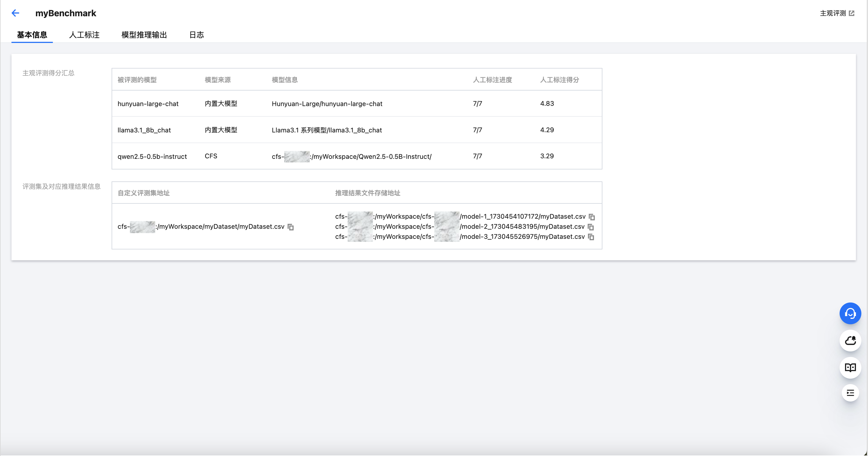Click the 人工标注得分 column header
Image resolution: width=868 pixels, height=456 pixels.
click(559, 80)
